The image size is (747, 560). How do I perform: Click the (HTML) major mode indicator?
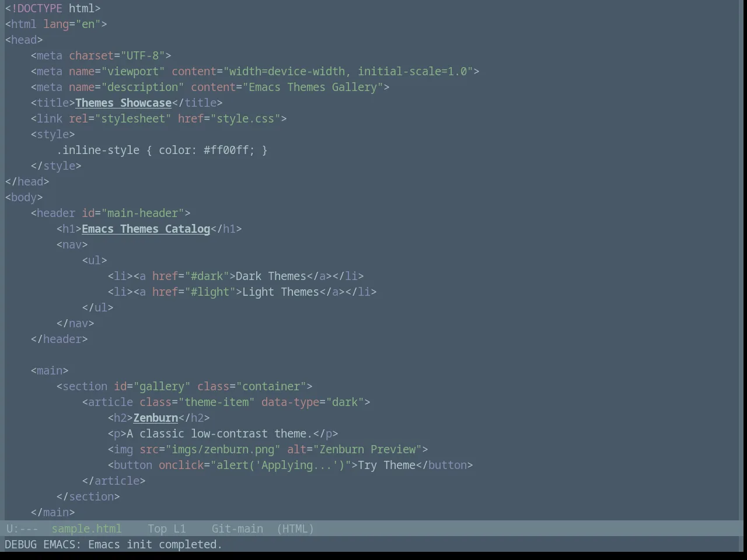295,528
